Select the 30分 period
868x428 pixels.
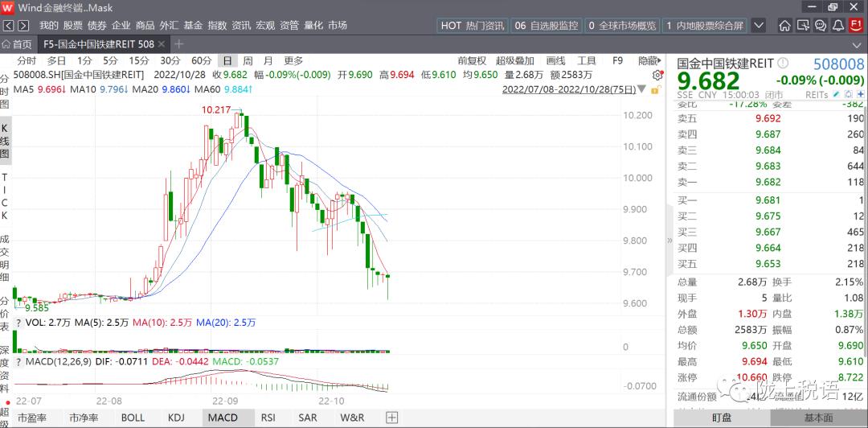click(x=170, y=61)
